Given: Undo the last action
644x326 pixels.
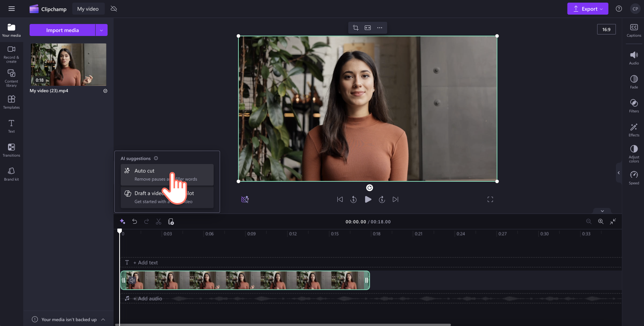Looking at the screenshot, I should (135, 221).
